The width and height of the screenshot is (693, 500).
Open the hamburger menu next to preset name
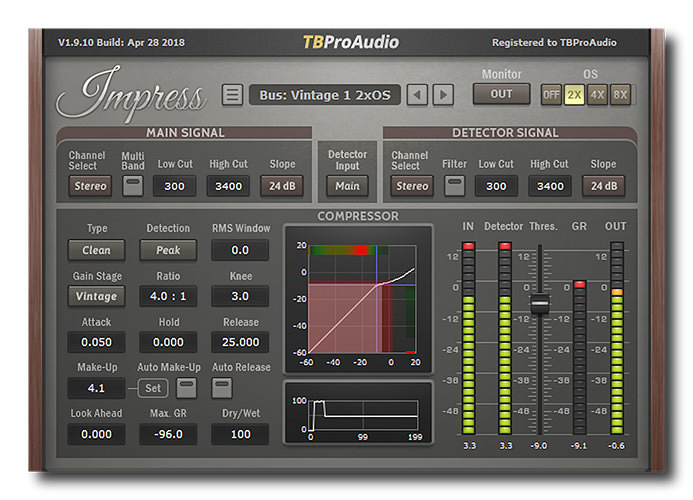pyautogui.click(x=232, y=95)
